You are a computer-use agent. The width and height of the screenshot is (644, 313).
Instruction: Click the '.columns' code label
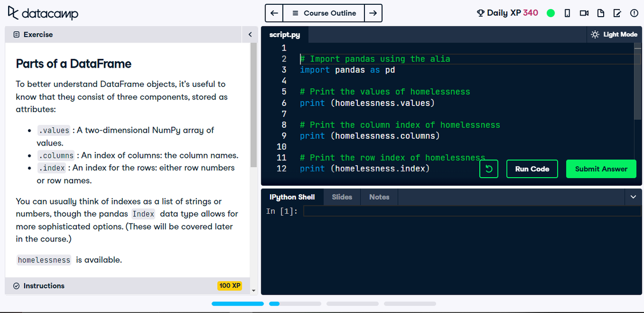(56, 156)
